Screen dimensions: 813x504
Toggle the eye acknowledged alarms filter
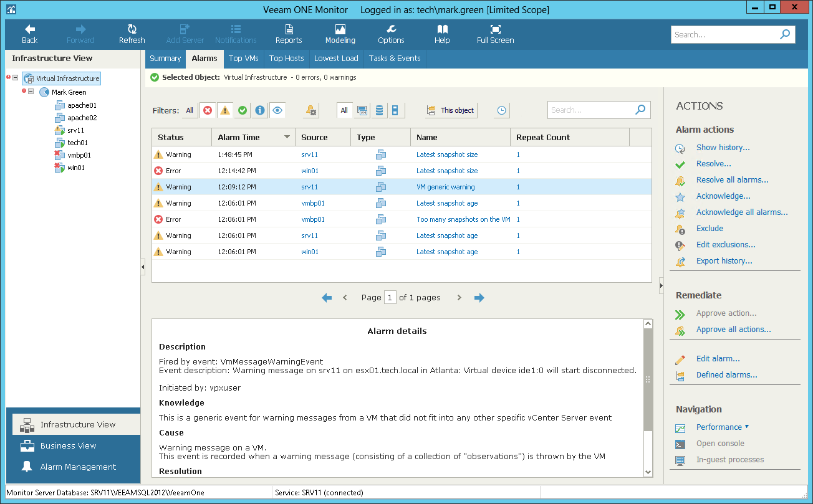pyautogui.click(x=277, y=110)
